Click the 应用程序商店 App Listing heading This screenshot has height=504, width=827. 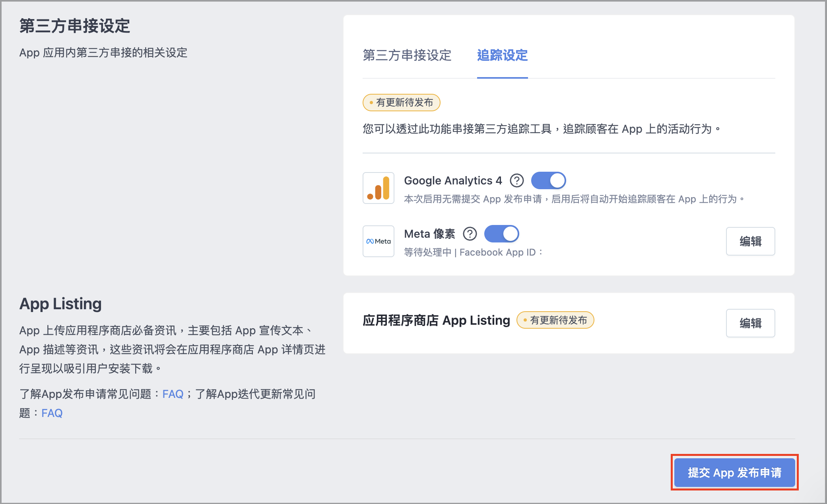click(436, 320)
